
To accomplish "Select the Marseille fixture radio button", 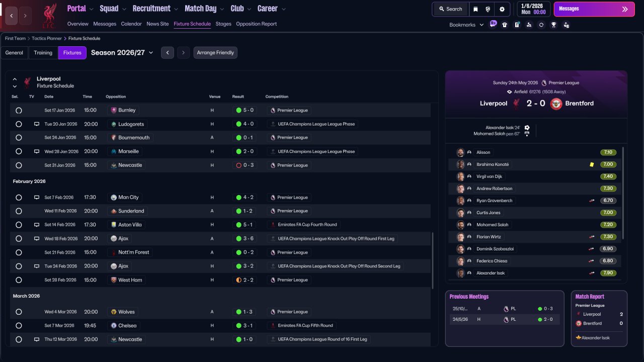I will 19,151.
